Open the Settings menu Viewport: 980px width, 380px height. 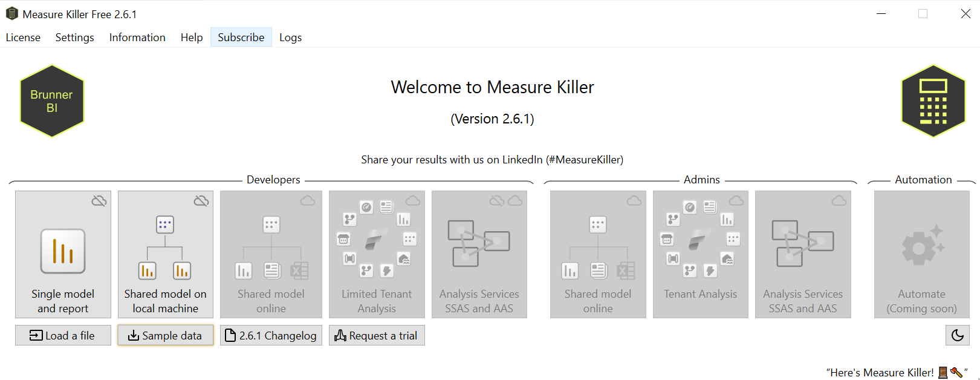(74, 37)
